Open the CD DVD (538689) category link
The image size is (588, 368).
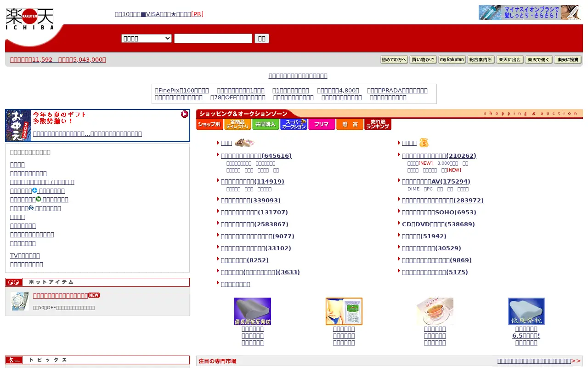[x=438, y=224]
